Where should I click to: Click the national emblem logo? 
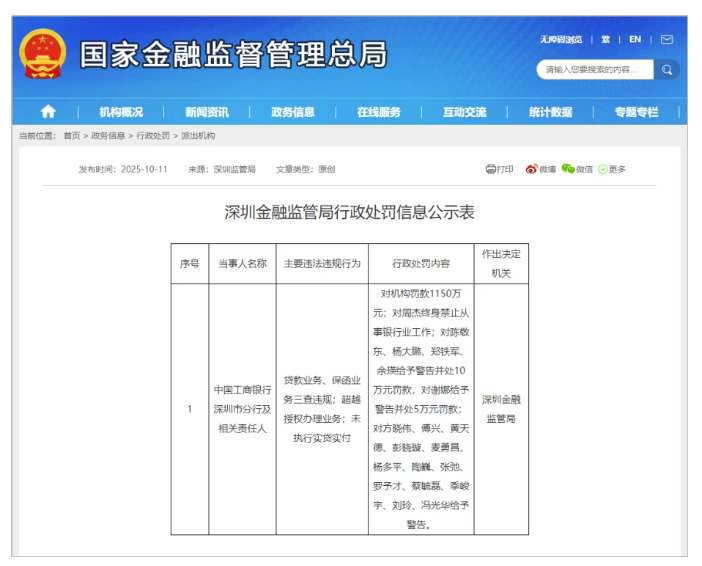coord(43,53)
